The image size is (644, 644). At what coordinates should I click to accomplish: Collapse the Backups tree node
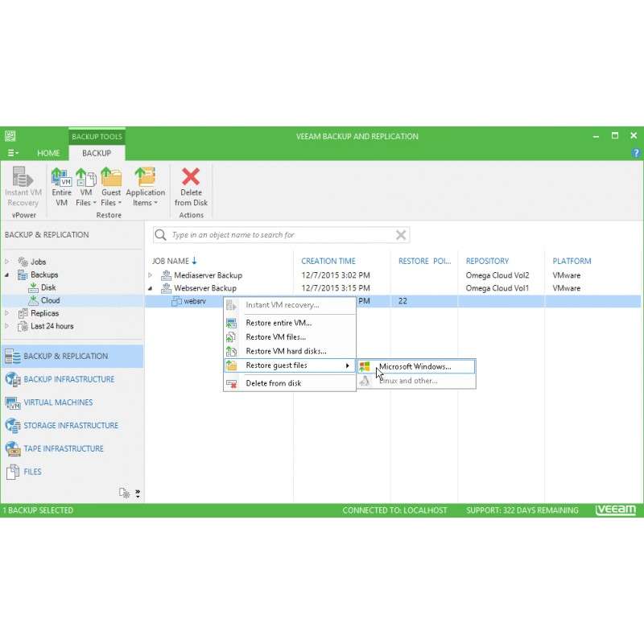[x=7, y=275]
